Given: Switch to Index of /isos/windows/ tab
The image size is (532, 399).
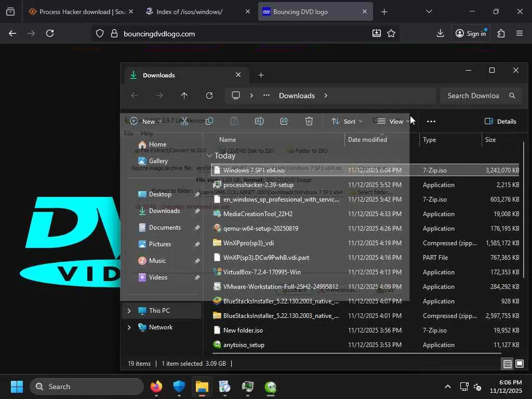Looking at the screenshot, I should (x=189, y=11).
